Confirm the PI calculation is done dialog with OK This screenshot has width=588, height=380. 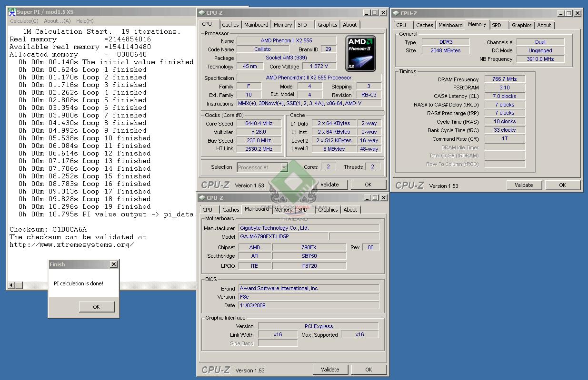96,307
